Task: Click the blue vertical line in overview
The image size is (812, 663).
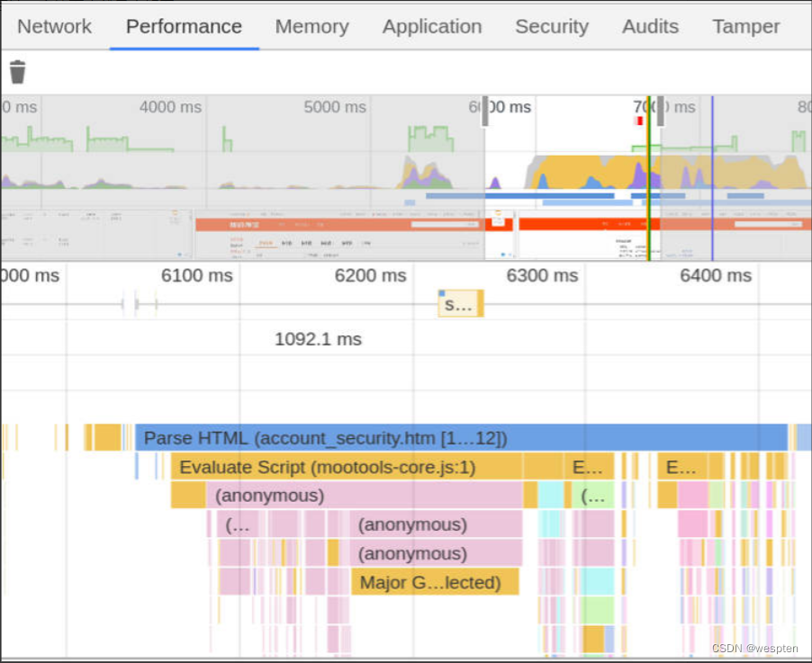Action: (x=712, y=180)
